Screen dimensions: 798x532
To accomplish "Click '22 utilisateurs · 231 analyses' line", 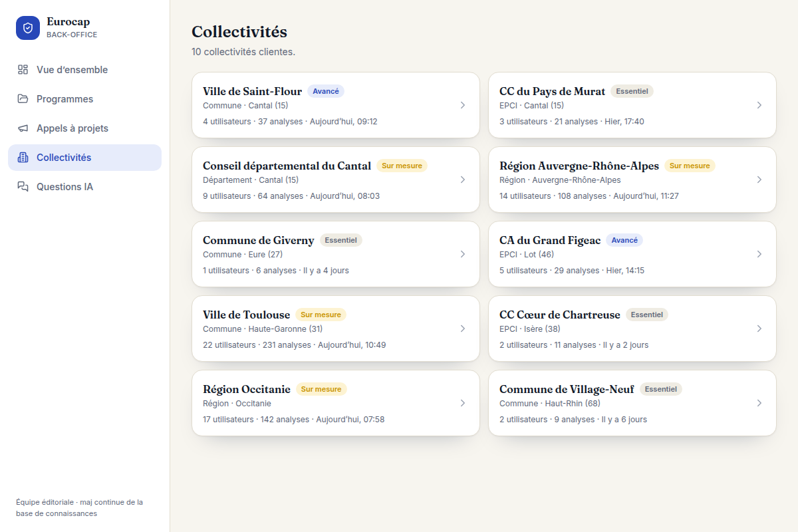I will pos(295,345).
